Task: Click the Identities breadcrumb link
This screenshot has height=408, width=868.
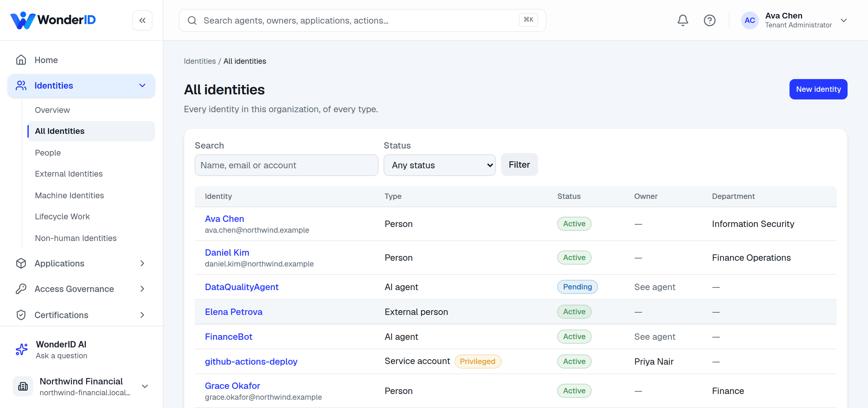Action: click(x=199, y=61)
